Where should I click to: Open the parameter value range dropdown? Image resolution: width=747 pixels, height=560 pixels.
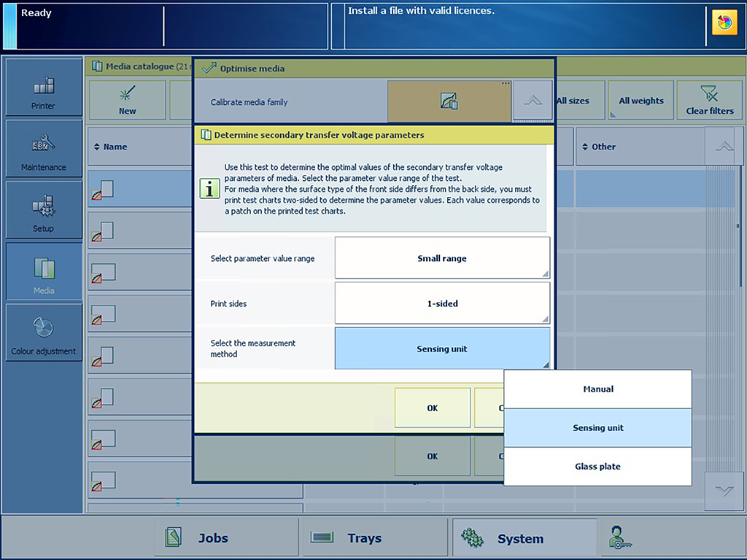tap(442, 258)
